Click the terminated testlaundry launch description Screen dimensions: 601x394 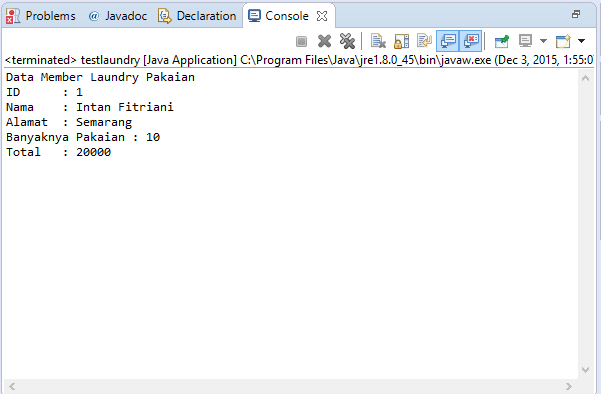point(299,60)
